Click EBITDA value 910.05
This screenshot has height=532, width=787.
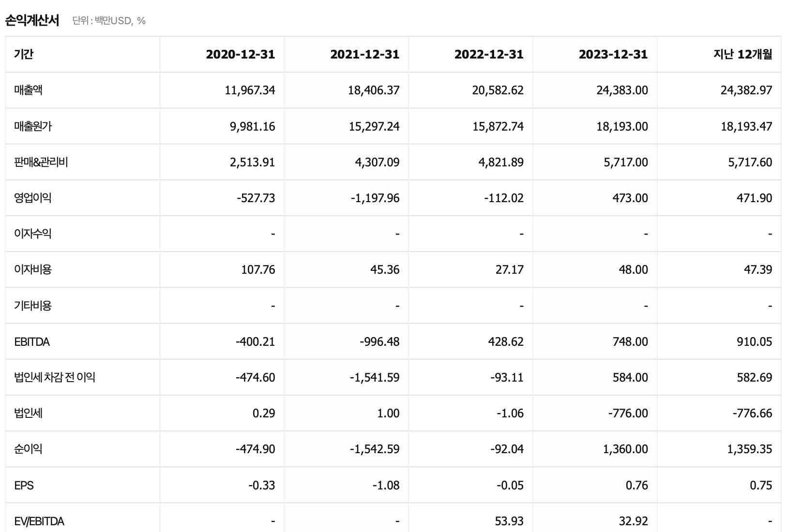(755, 341)
